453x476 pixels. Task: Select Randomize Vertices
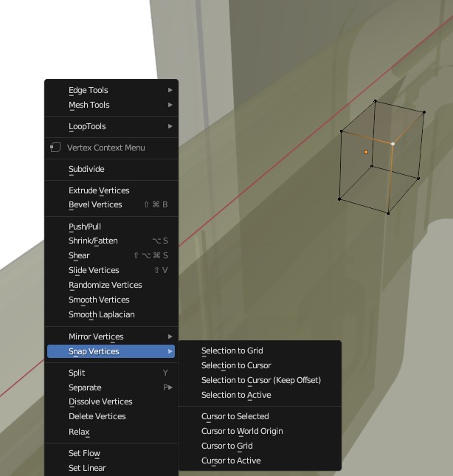tap(111, 285)
